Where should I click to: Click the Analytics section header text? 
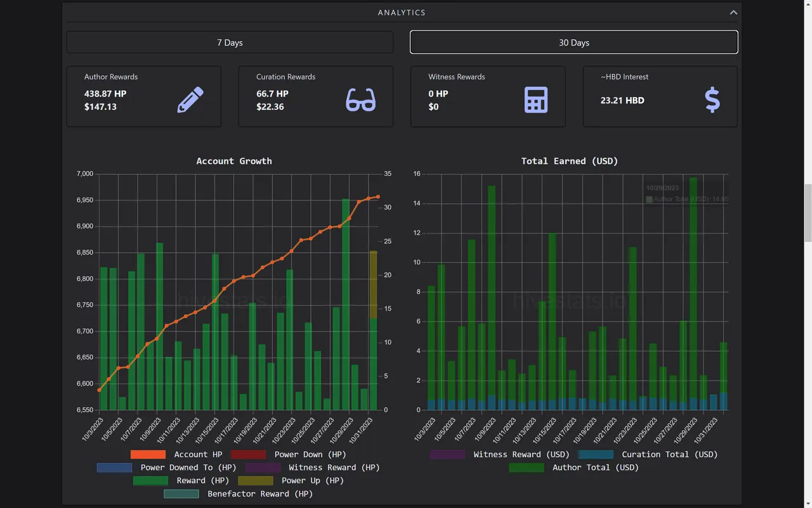click(402, 13)
